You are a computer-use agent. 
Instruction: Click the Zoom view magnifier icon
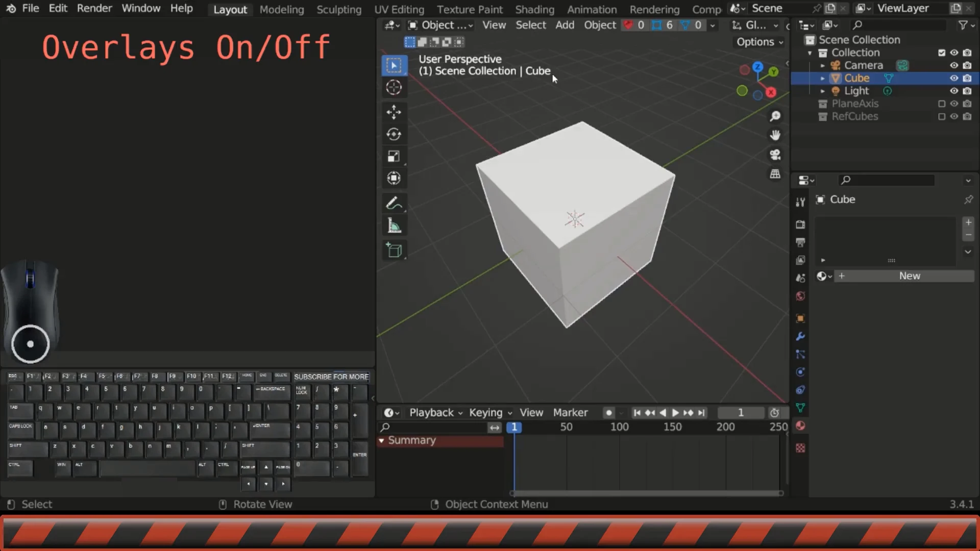tap(775, 116)
